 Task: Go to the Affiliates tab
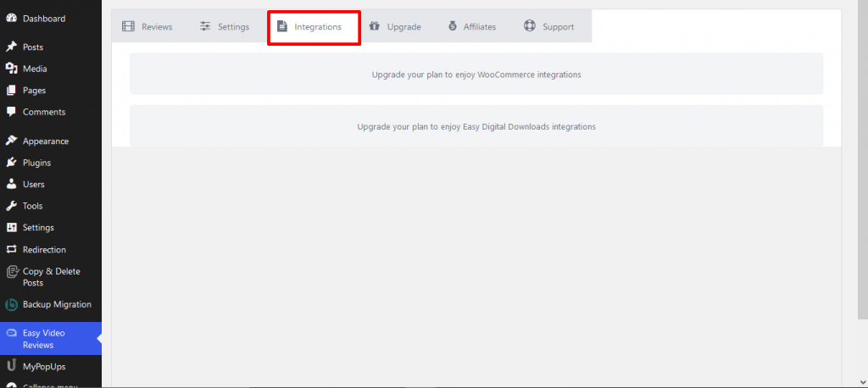coord(472,26)
